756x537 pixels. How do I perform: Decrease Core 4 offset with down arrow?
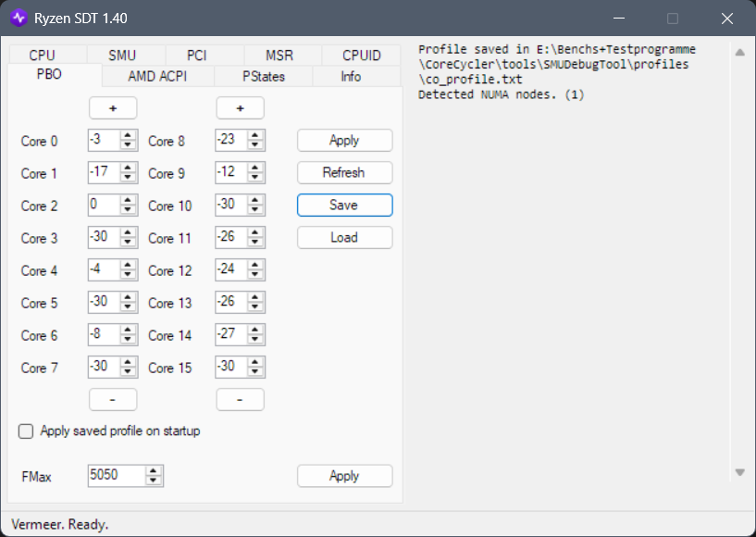click(129, 274)
